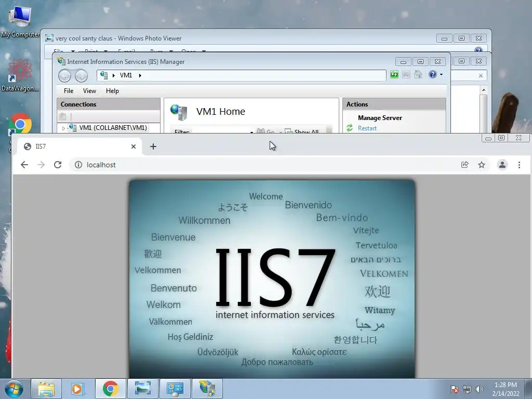Click the Connections panel toolbar icon

tap(63, 117)
